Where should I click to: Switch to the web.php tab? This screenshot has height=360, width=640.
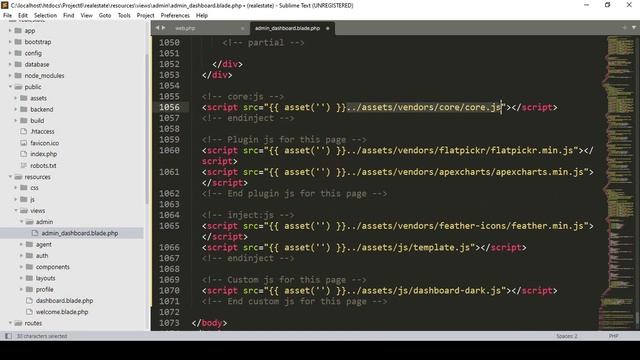click(185, 28)
